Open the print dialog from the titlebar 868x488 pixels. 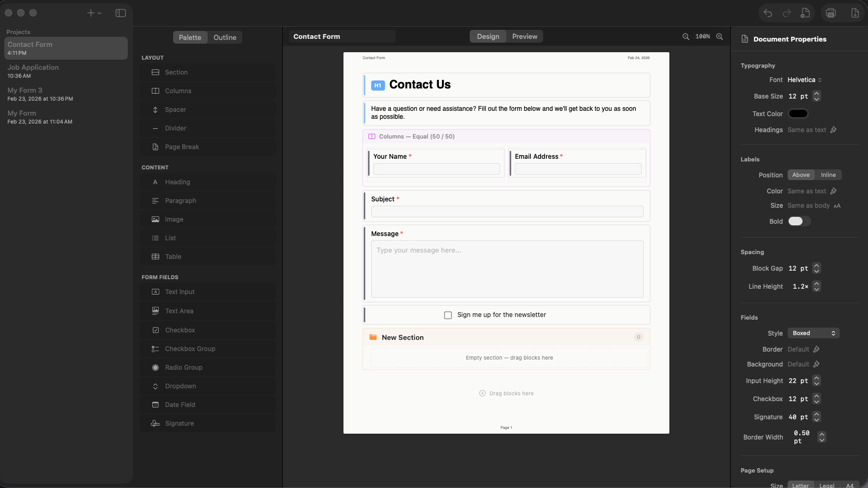point(831,12)
